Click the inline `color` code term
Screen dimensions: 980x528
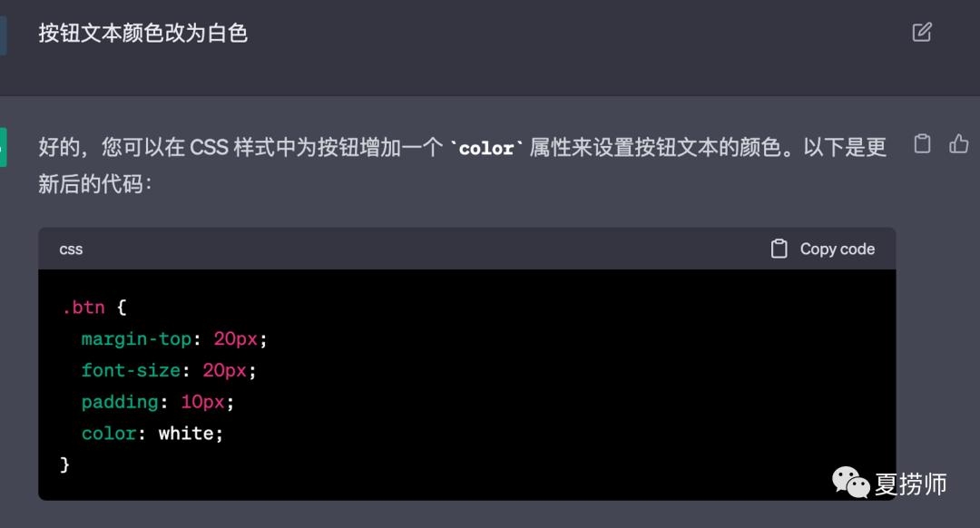[486, 148]
